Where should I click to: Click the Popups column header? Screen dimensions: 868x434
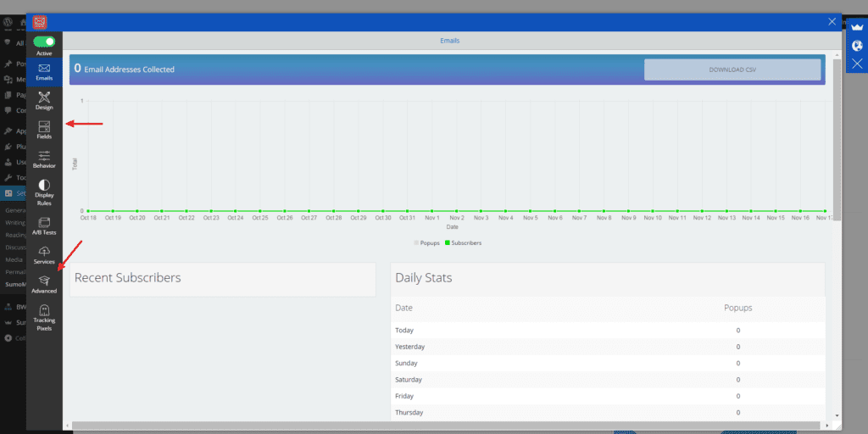point(738,308)
